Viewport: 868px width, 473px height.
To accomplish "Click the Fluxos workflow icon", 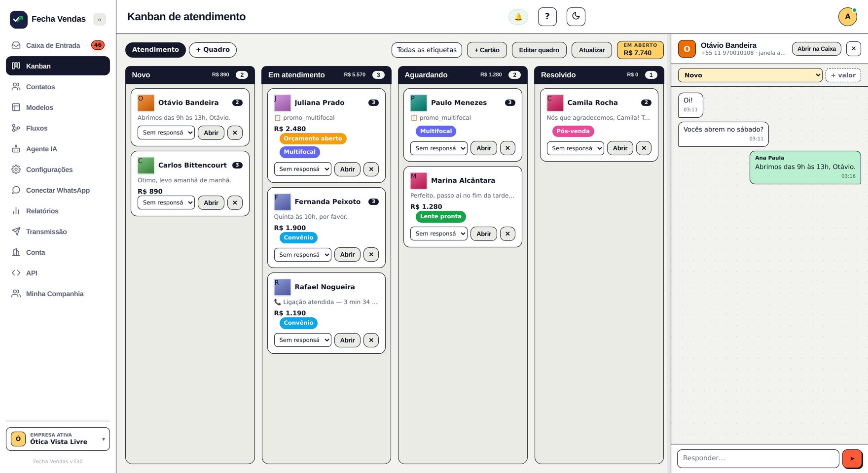I will click(16, 128).
